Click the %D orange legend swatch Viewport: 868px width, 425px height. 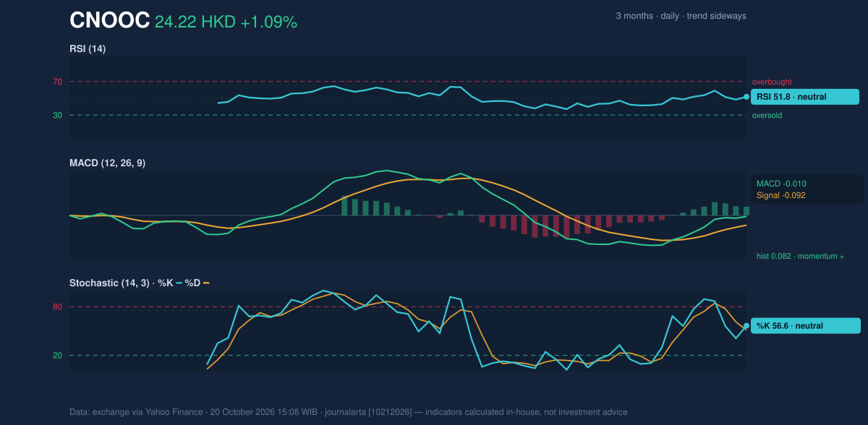(206, 283)
